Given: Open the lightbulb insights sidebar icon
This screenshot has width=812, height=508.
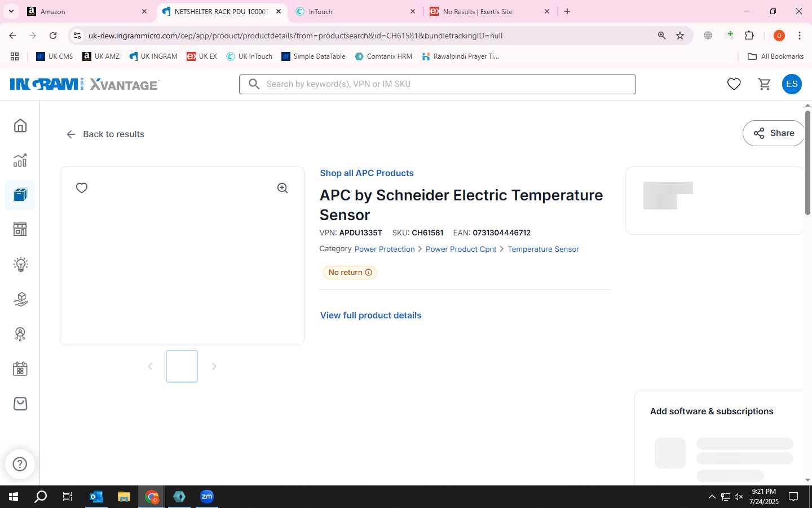Looking at the screenshot, I should click(20, 264).
